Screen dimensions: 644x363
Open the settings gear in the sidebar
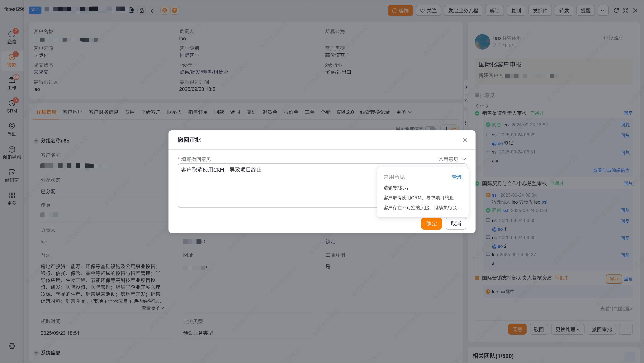[x=12, y=346]
